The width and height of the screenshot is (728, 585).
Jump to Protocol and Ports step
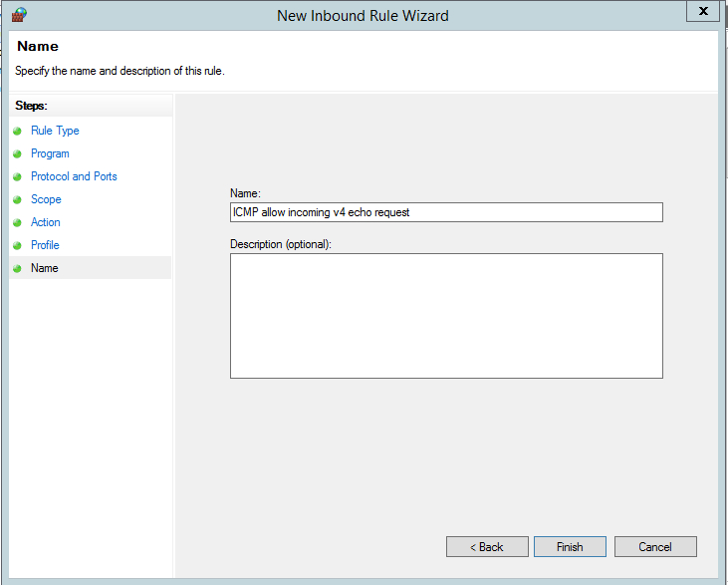pyautogui.click(x=74, y=176)
